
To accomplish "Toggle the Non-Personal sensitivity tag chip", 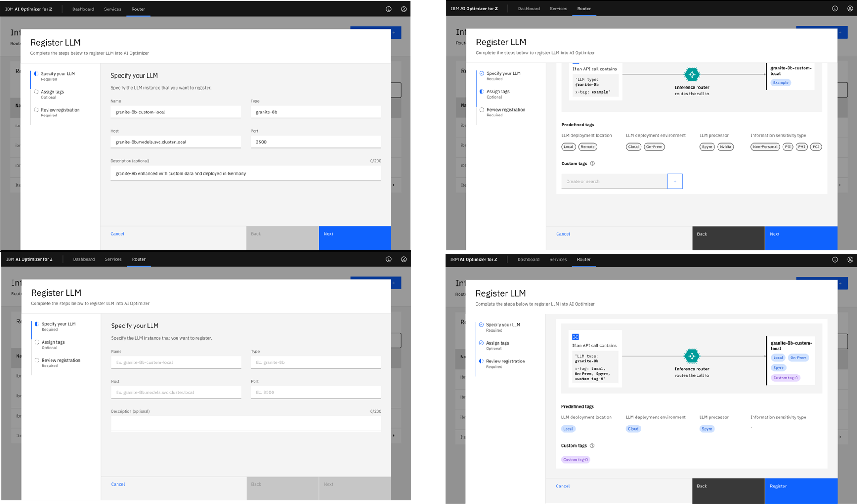I will coord(765,147).
